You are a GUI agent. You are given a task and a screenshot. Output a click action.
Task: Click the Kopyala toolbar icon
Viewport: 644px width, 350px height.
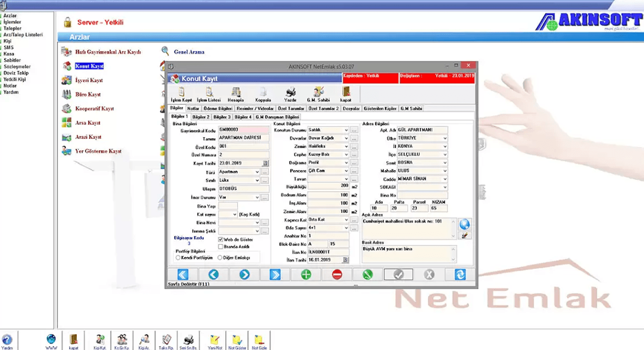[263, 94]
